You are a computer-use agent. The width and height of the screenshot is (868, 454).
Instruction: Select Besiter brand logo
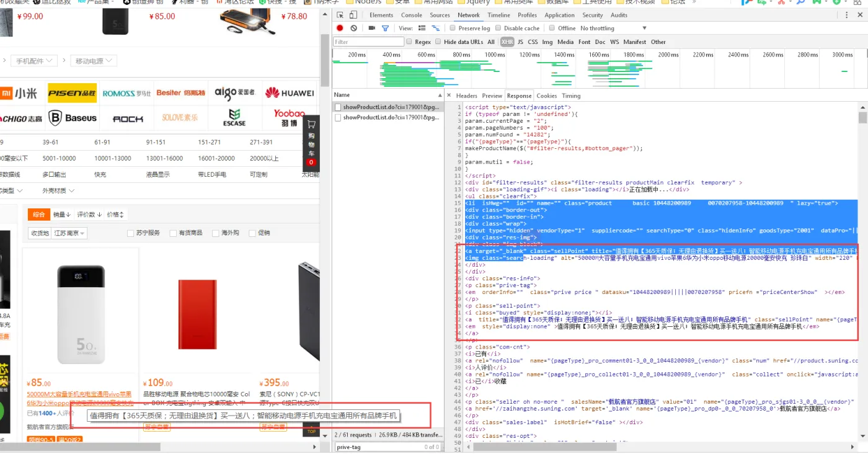tap(180, 93)
